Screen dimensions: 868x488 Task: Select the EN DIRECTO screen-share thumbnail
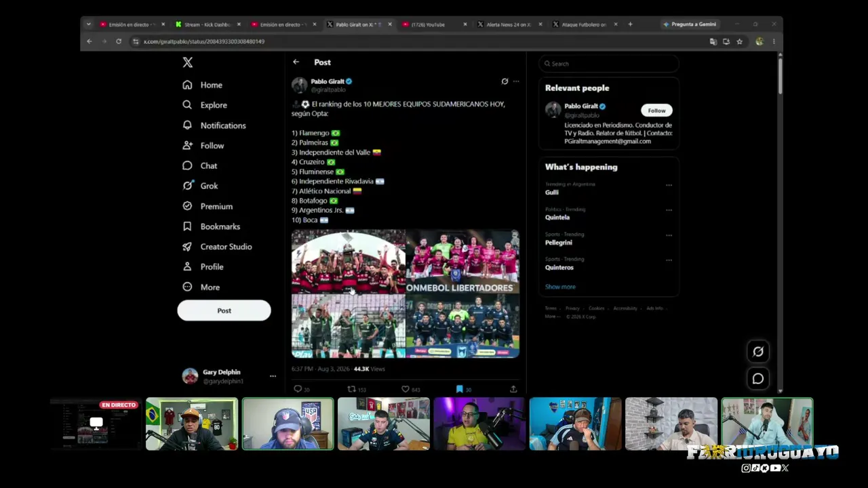[x=96, y=424]
